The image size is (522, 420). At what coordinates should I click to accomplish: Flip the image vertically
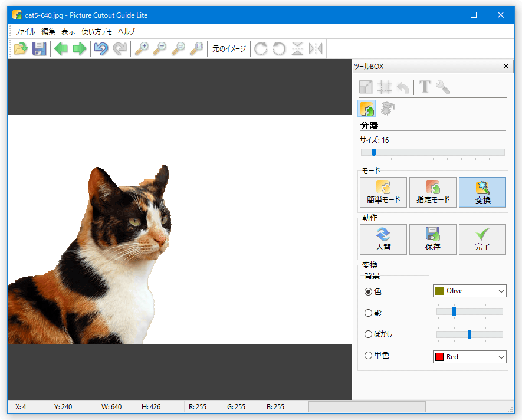[297, 48]
